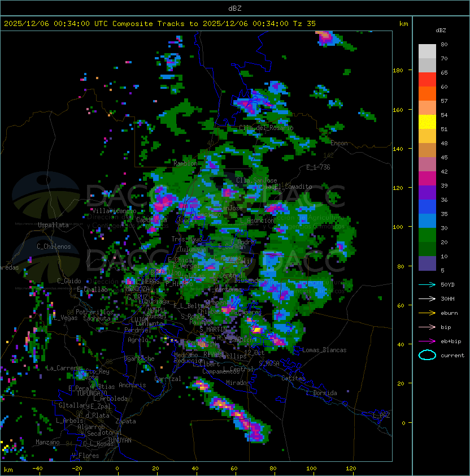This screenshot has width=470, height=476.
Task: Click the 'Encon' map label
Action: tap(339, 143)
